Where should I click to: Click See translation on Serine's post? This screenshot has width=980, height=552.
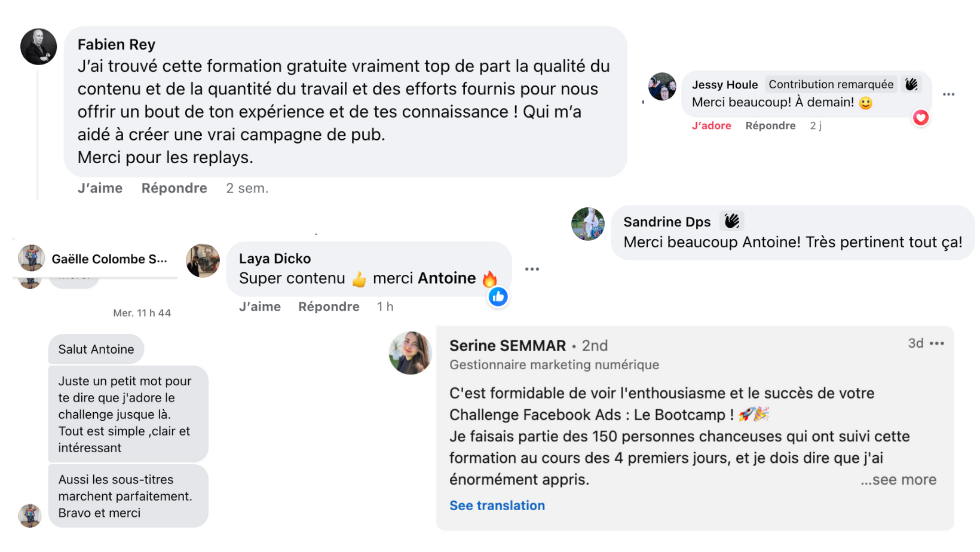pyautogui.click(x=497, y=505)
